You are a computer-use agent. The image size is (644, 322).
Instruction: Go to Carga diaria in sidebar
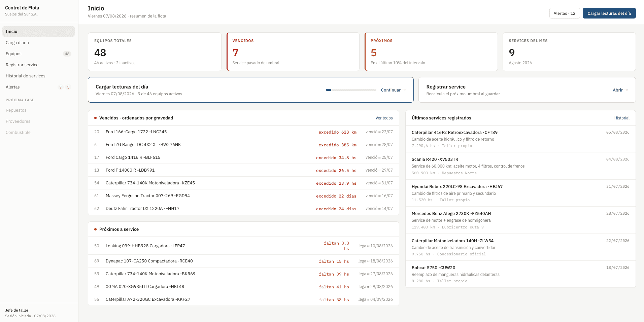coord(38,42)
